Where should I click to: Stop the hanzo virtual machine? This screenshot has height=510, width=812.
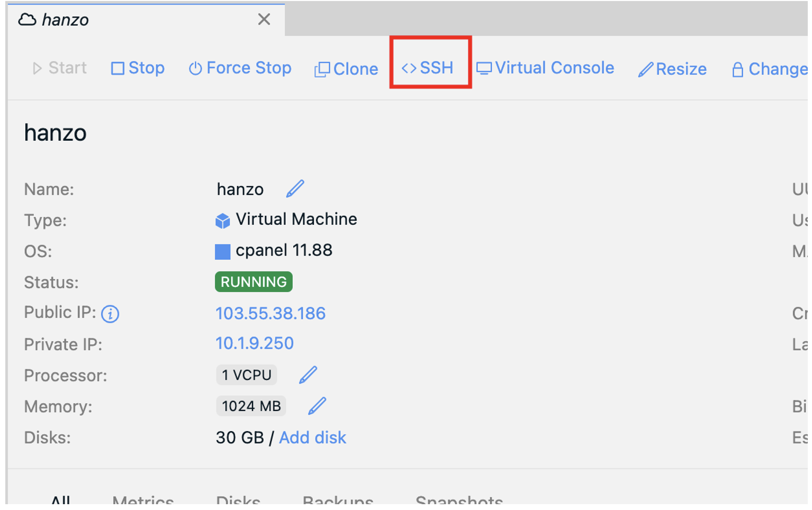coord(137,68)
